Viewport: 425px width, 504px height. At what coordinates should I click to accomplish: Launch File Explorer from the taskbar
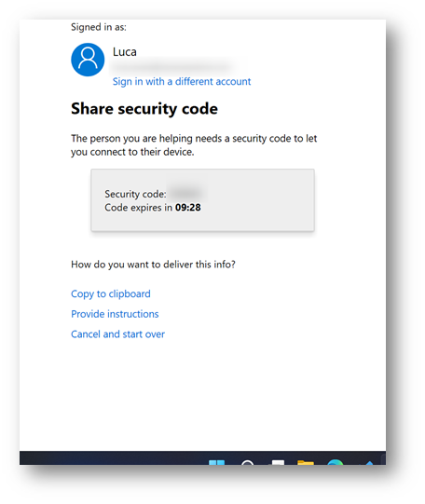coord(306,462)
